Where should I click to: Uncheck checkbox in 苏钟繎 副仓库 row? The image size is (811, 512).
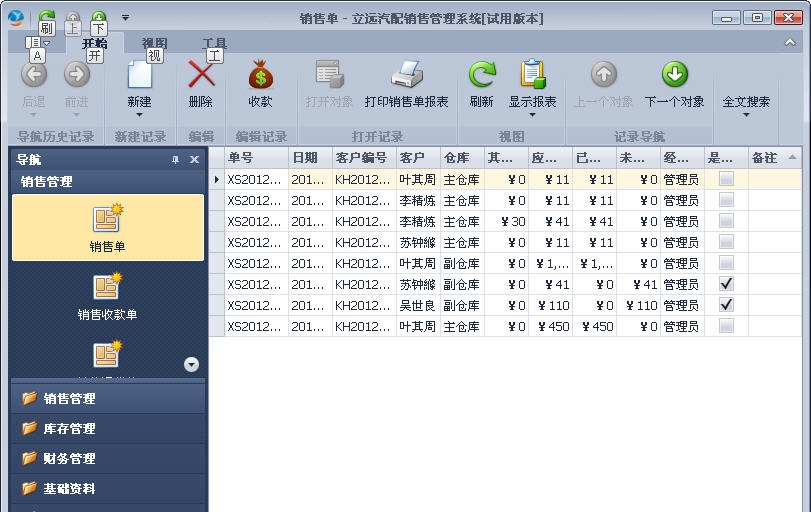[x=726, y=283]
